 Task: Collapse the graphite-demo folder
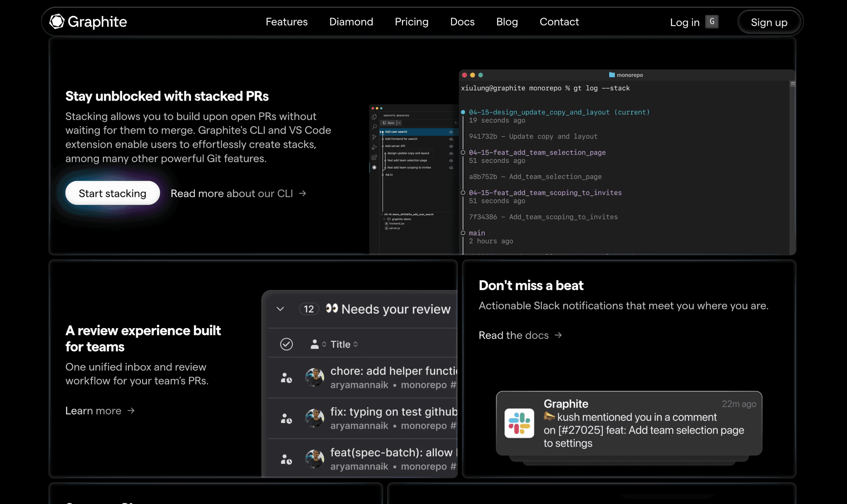(384, 219)
